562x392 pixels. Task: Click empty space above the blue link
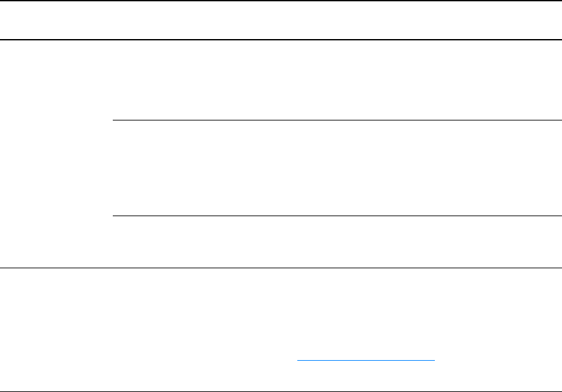(x=366, y=314)
